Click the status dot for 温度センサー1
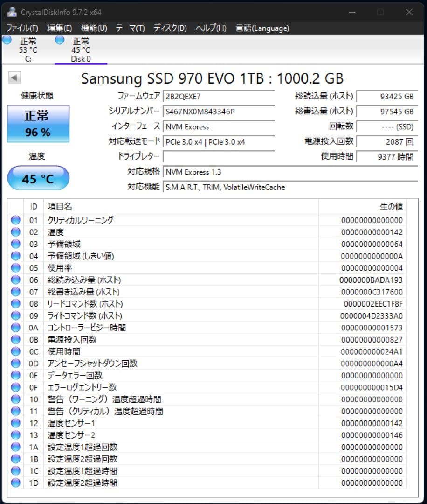This screenshot has width=427, height=504. [x=15, y=423]
